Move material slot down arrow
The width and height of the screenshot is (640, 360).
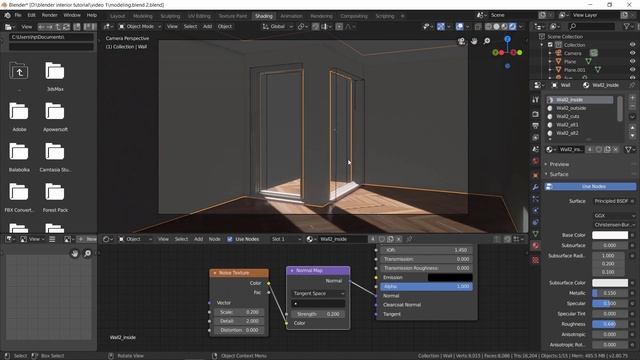click(x=632, y=136)
